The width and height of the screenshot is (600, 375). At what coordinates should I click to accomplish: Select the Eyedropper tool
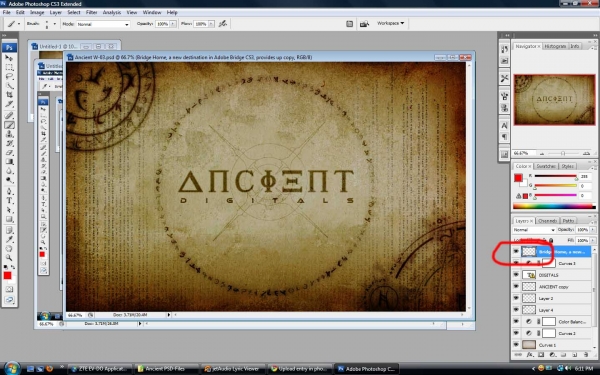pyautogui.click(x=9, y=240)
